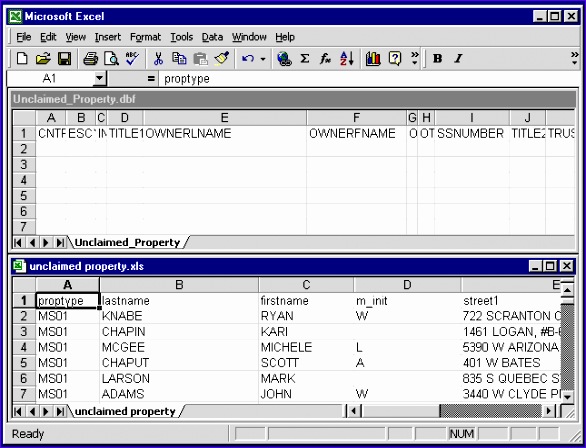Open the Window menu
586x448 pixels.
(249, 37)
